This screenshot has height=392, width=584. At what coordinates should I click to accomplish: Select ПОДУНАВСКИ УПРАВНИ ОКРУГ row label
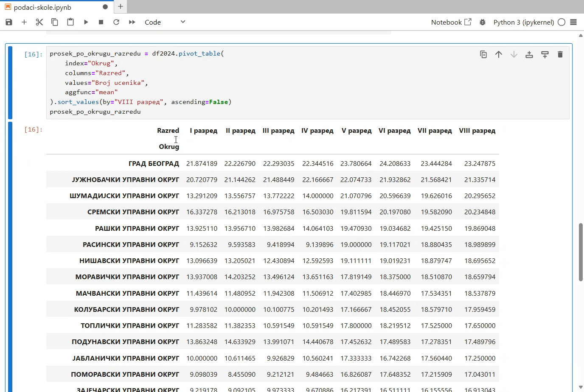click(126, 342)
